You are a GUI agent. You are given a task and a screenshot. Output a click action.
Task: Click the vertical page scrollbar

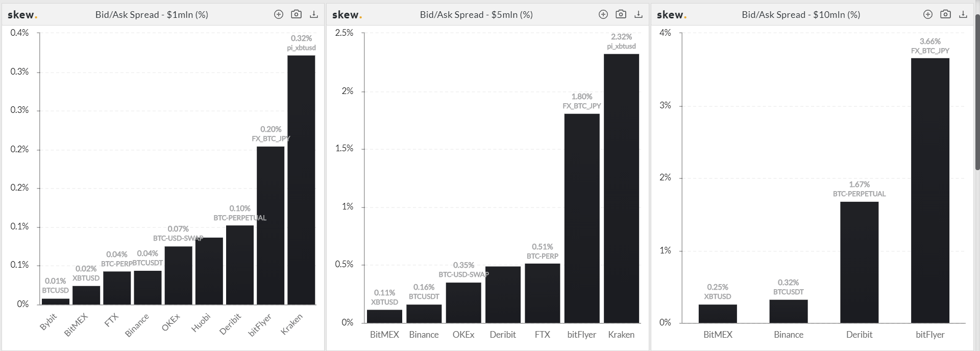click(x=977, y=92)
